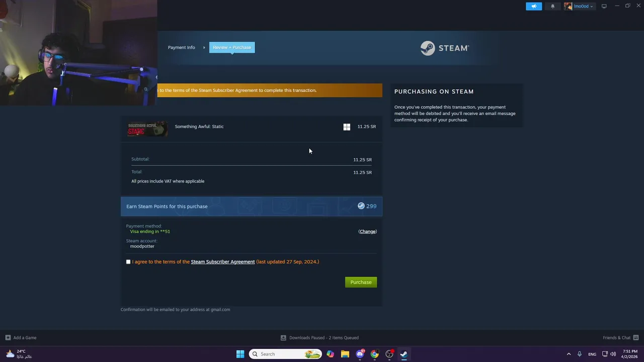The height and width of the screenshot is (362, 644).
Task: Open Friends & Chat
Action: click(616, 338)
